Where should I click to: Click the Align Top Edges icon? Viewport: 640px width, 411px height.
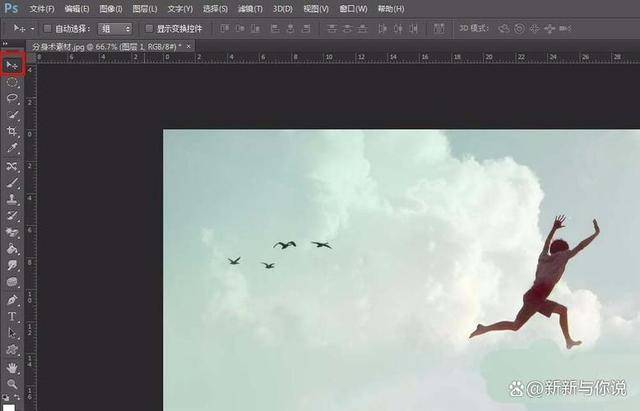coord(224,29)
